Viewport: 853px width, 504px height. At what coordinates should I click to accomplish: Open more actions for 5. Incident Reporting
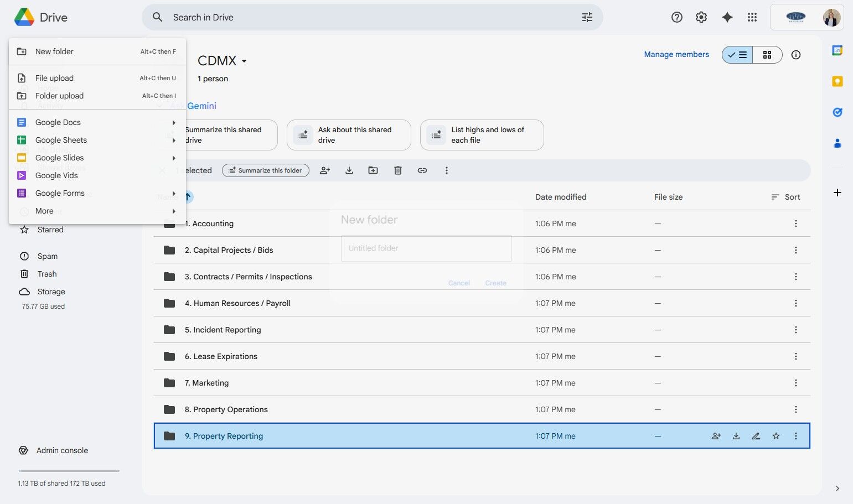click(796, 330)
